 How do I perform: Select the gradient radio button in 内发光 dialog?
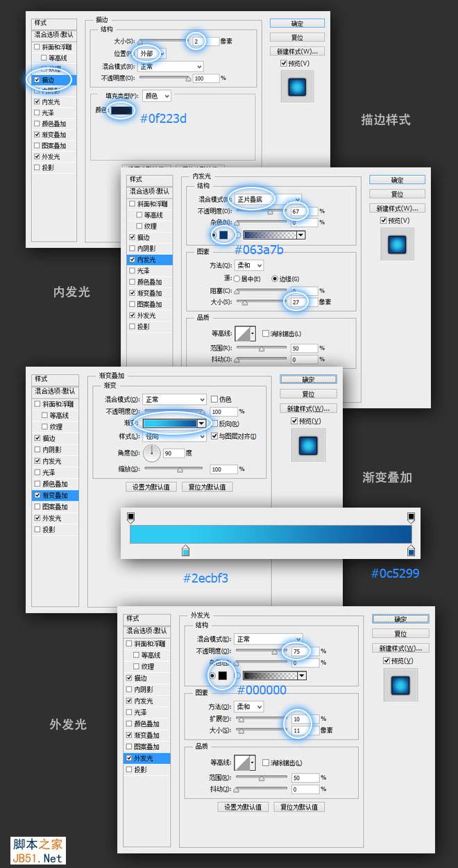click(237, 236)
